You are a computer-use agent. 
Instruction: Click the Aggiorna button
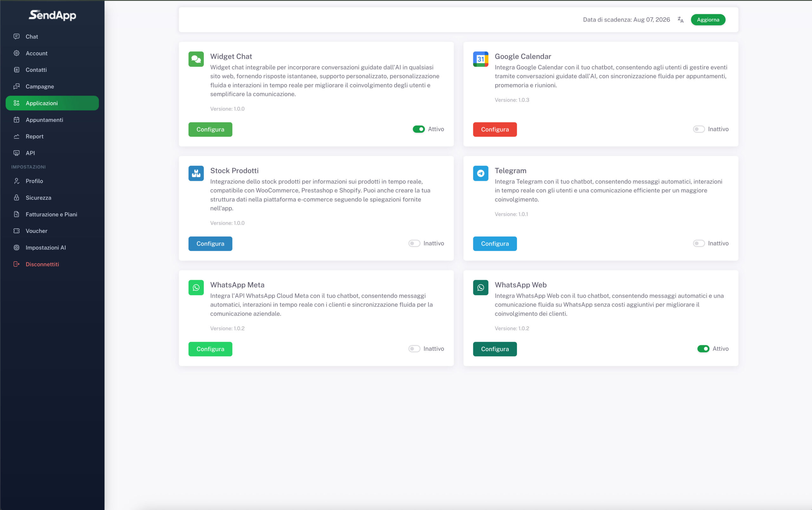(708, 20)
